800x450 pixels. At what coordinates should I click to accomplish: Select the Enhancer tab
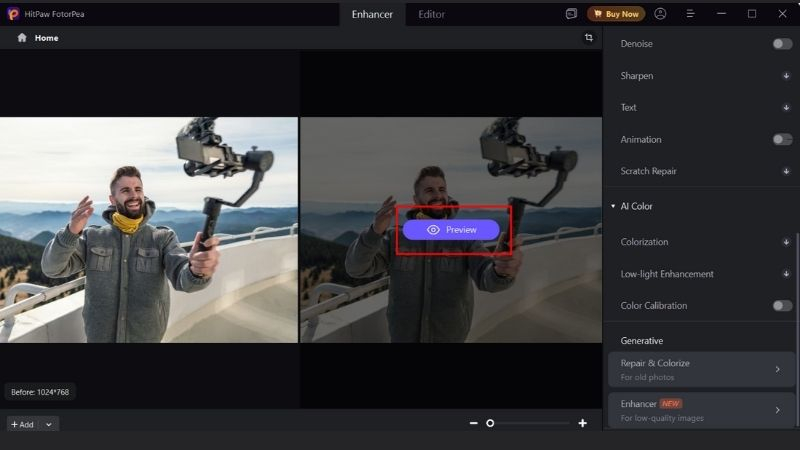pos(372,14)
